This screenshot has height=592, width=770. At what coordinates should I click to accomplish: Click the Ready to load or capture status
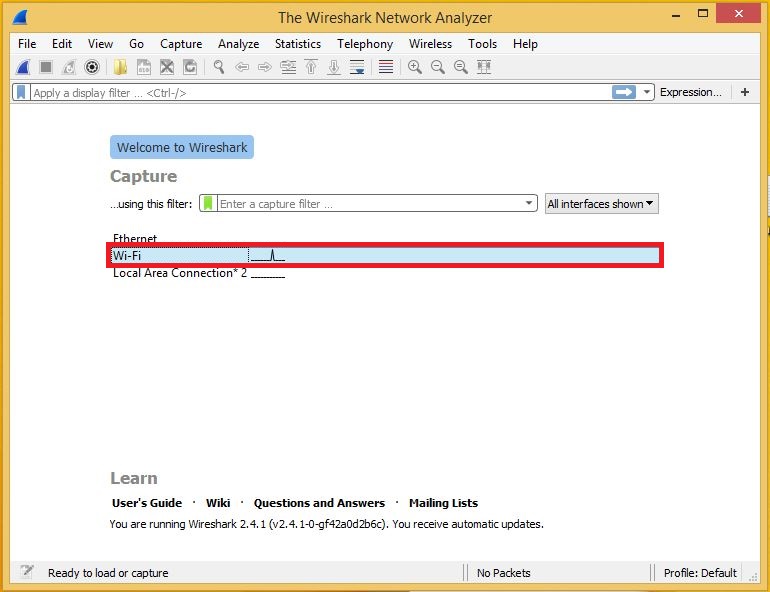[108, 573]
